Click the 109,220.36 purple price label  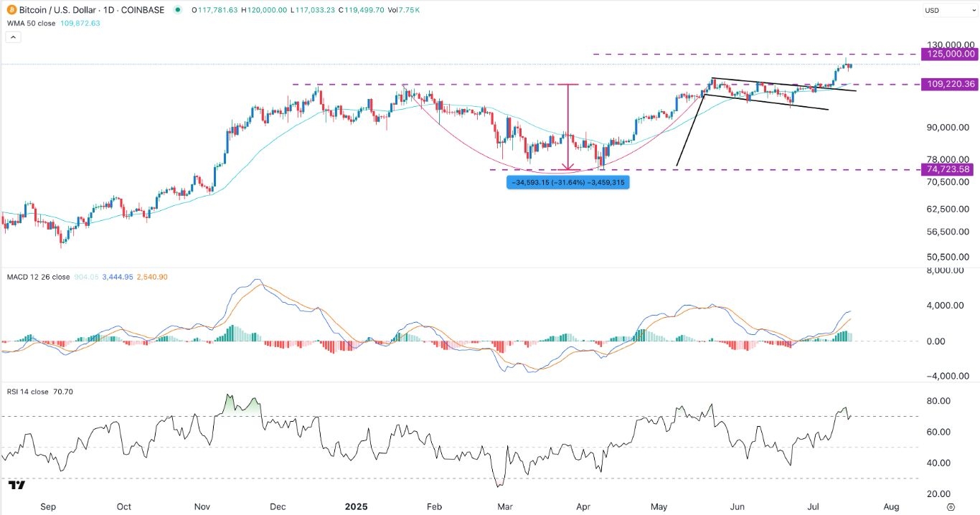click(x=950, y=84)
